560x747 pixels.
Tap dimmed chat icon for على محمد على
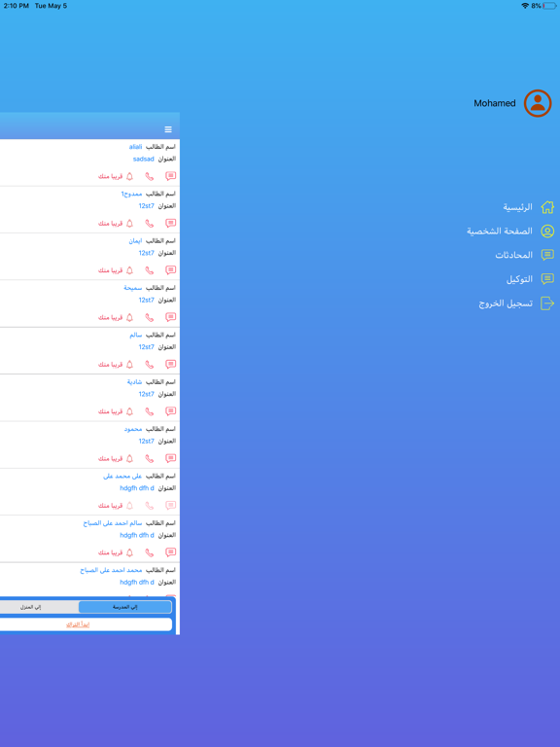(x=170, y=506)
